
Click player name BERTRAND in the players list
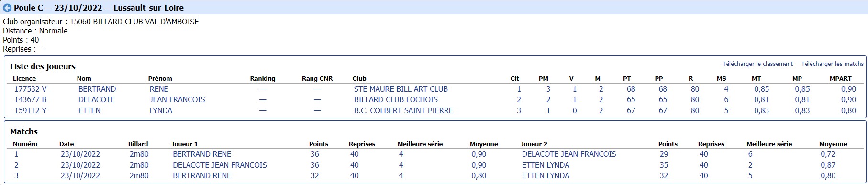pyautogui.click(x=97, y=89)
